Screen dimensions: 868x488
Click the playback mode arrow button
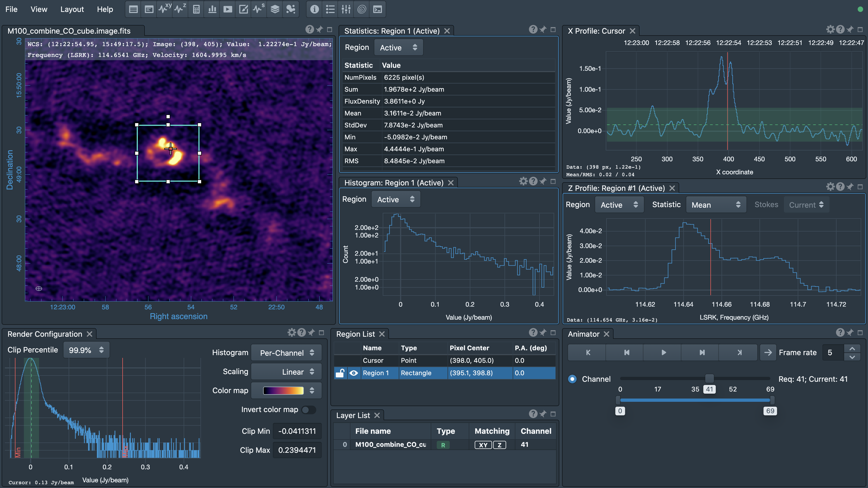tap(768, 353)
